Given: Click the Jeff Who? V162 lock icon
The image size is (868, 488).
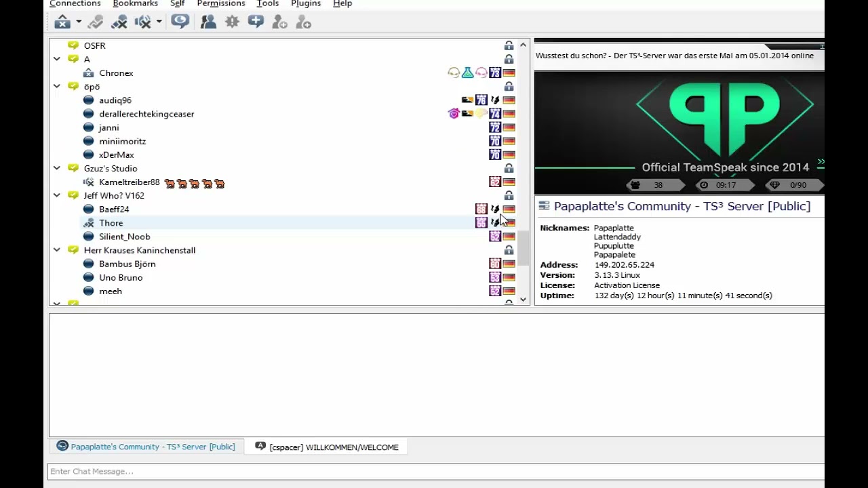Looking at the screenshot, I should [x=509, y=195].
